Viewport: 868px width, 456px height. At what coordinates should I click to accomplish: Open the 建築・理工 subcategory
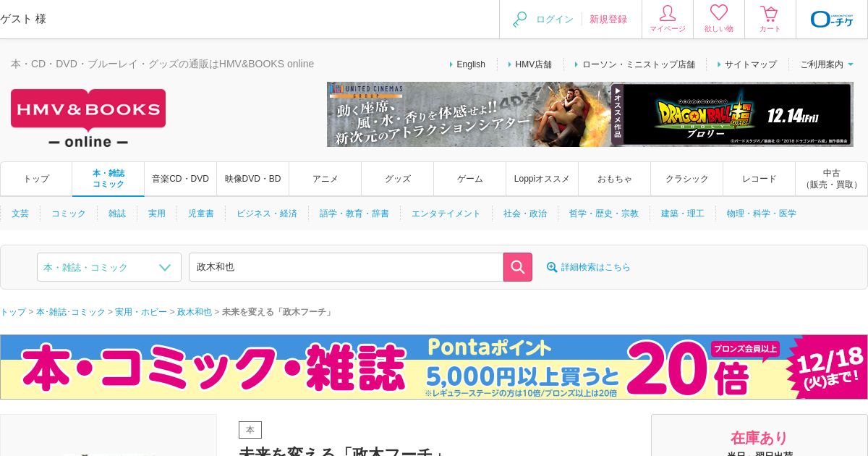click(x=683, y=214)
